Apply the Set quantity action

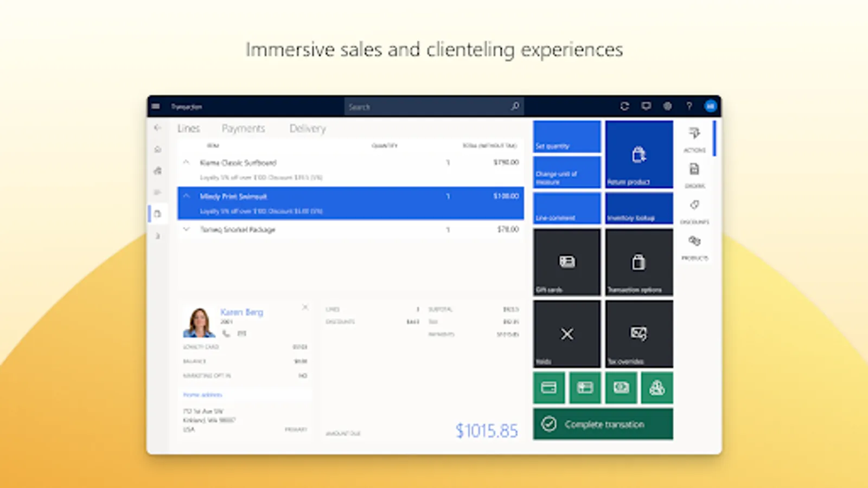click(x=566, y=136)
